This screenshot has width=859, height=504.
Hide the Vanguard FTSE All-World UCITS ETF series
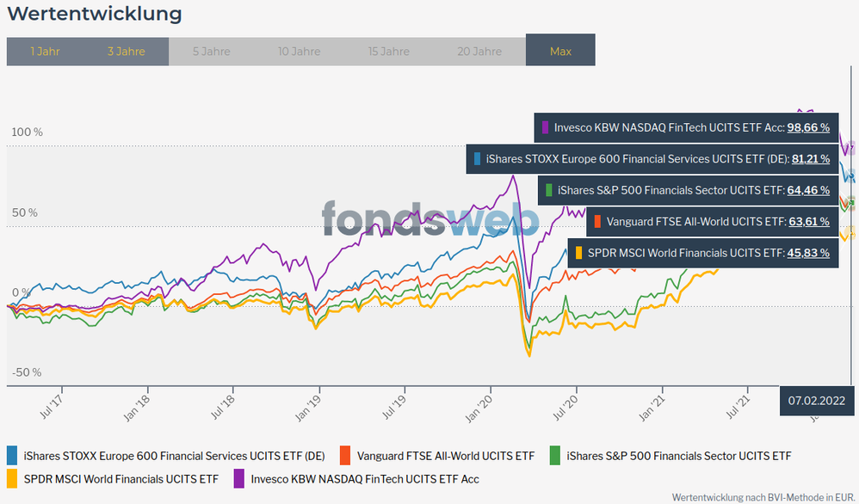pos(445,455)
